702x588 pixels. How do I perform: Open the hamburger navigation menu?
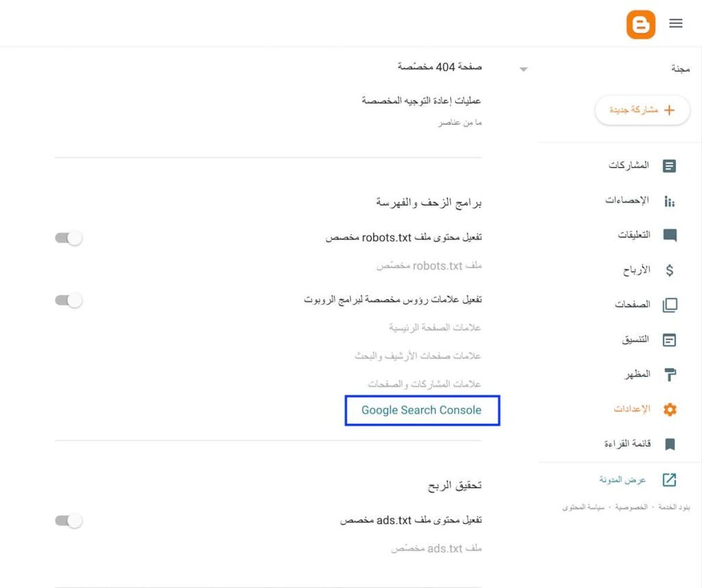(676, 23)
